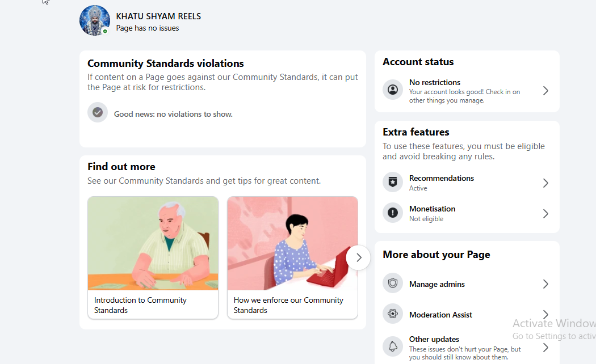Expand the No restrictions chevron arrow
The height and width of the screenshot is (364, 596).
(545, 91)
